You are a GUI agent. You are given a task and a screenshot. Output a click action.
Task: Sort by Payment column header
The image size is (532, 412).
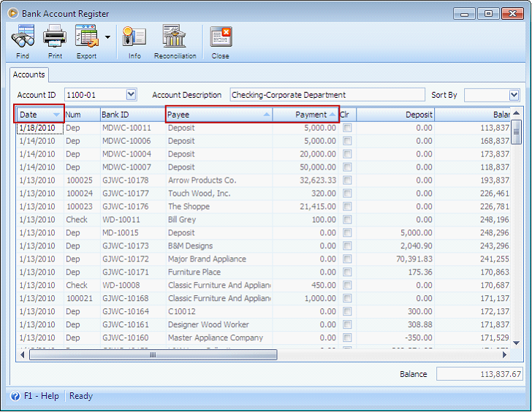305,115
